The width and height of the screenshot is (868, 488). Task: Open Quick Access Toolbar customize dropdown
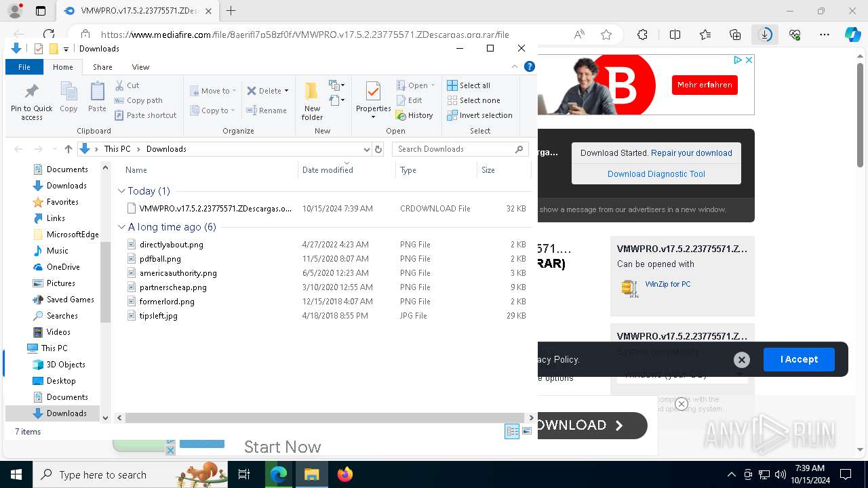point(66,49)
